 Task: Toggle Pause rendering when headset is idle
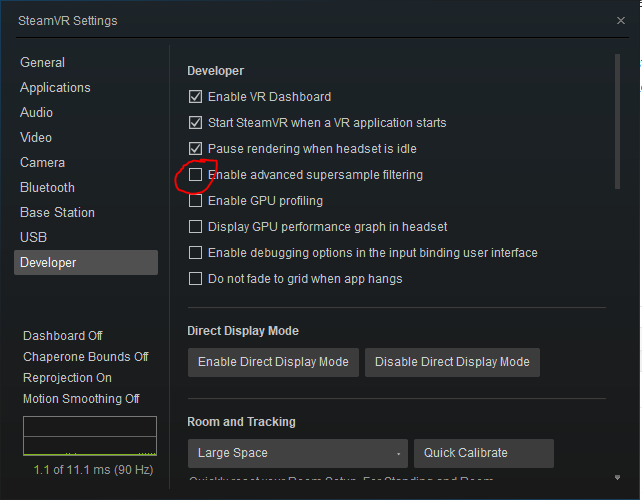coord(195,149)
